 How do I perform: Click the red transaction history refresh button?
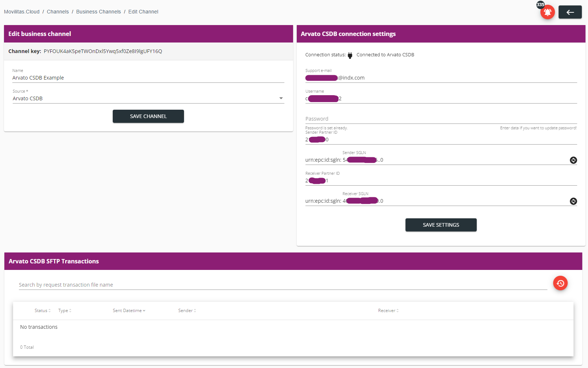(x=560, y=283)
